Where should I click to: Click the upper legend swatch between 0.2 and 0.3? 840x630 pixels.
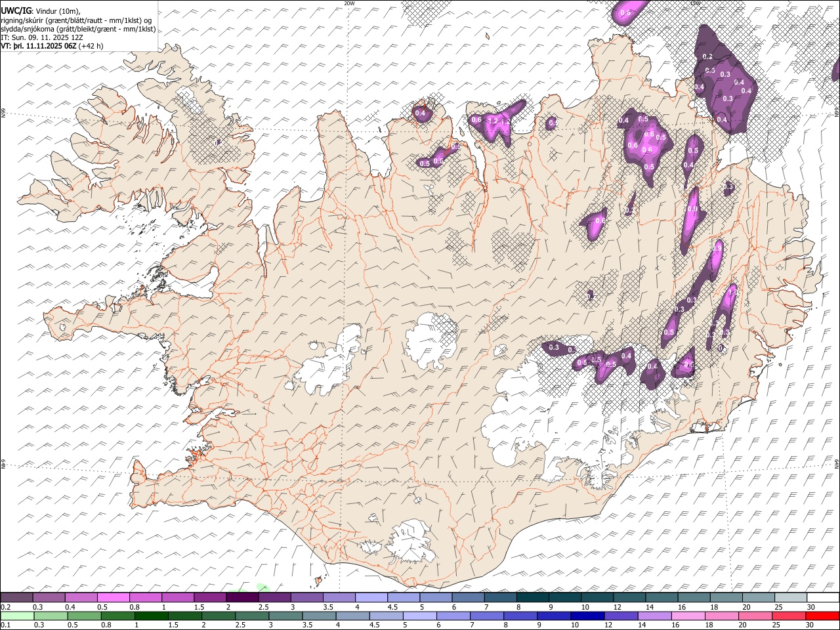pos(17,598)
